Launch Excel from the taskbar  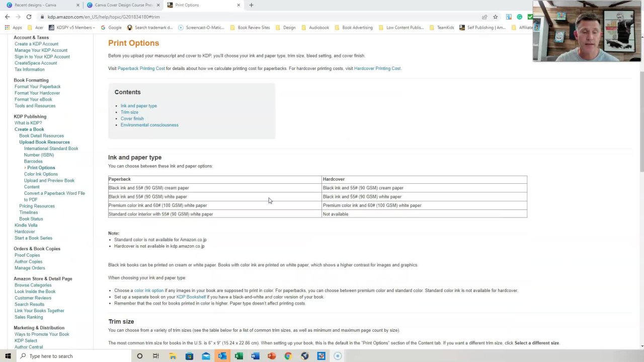coord(238,356)
